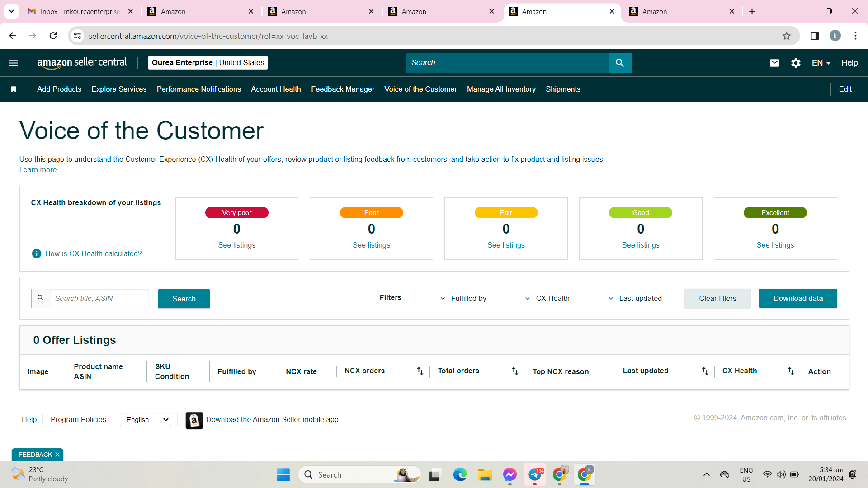This screenshot has width=868, height=488.
Task: Close the FEEDBACK tab widget
Action: (x=57, y=455)
